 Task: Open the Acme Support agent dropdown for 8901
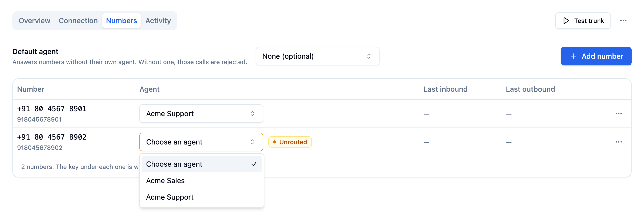click(x=201, y=114)
